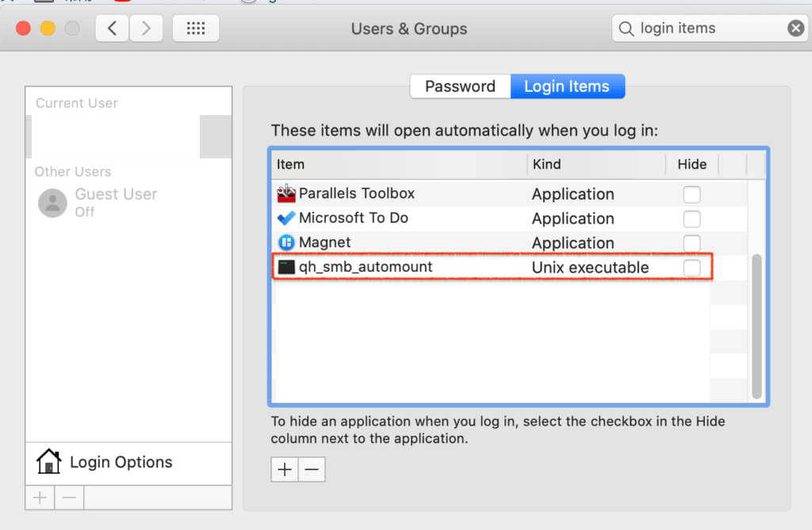
Task: Focus the login items search field
Action: (x=710, y=28)
